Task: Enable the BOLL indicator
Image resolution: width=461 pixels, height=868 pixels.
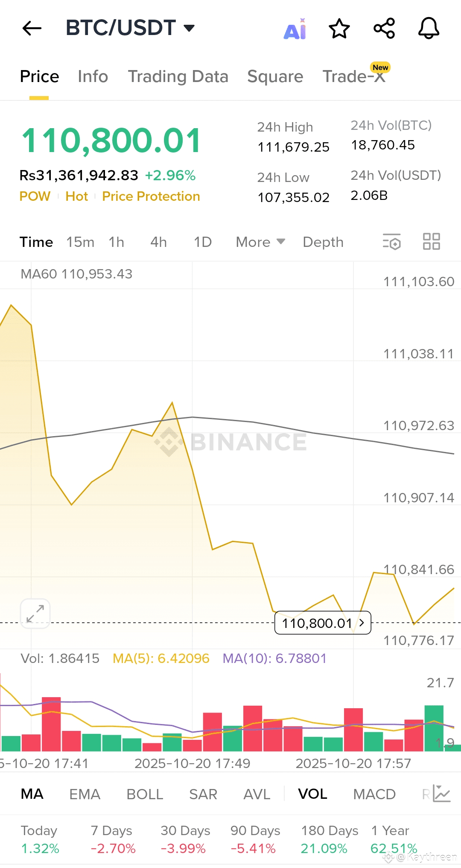Action: point(145,794)
